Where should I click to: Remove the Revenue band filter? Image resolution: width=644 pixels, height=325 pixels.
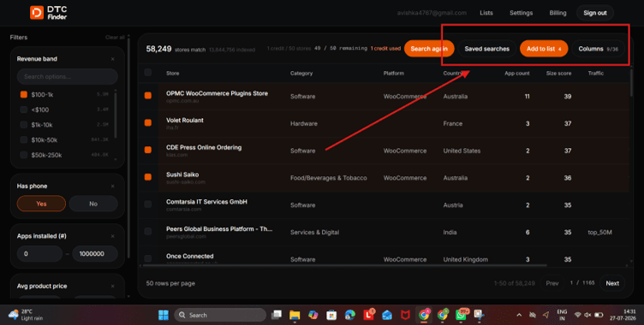[112, 59]
